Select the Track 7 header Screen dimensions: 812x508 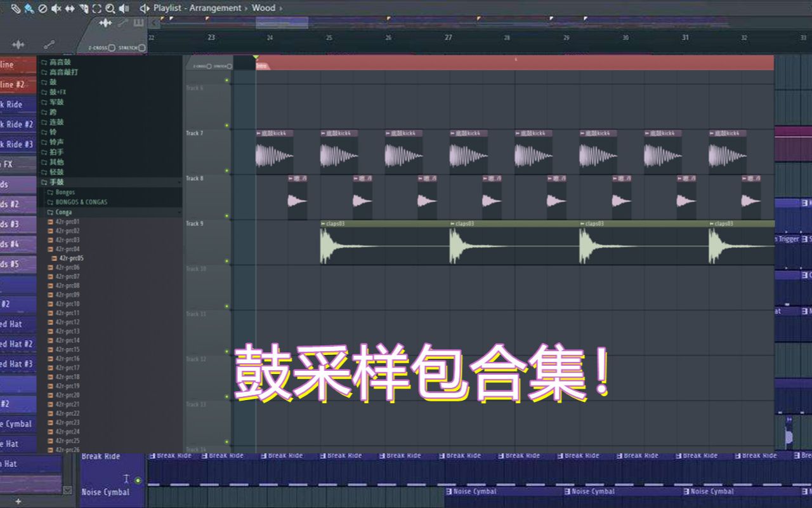207,152
